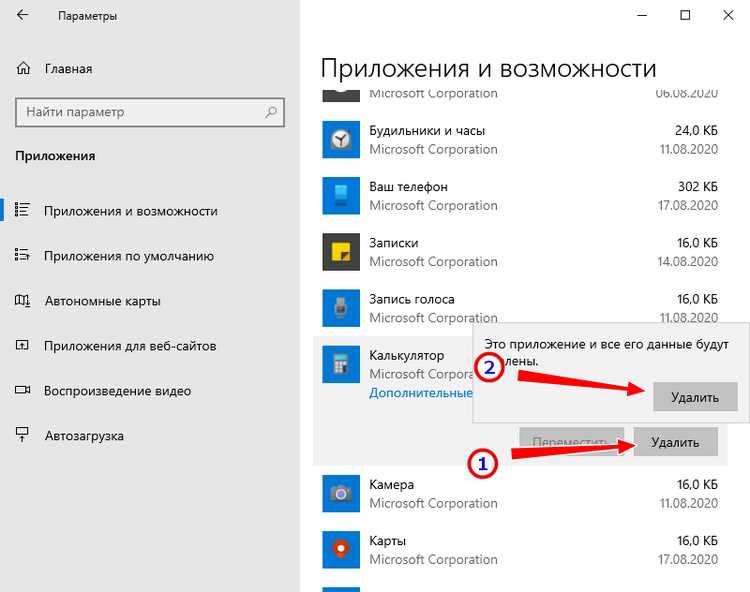Select the Ваш телефон entry
This screenshot has height=592, width=750.
520,196
